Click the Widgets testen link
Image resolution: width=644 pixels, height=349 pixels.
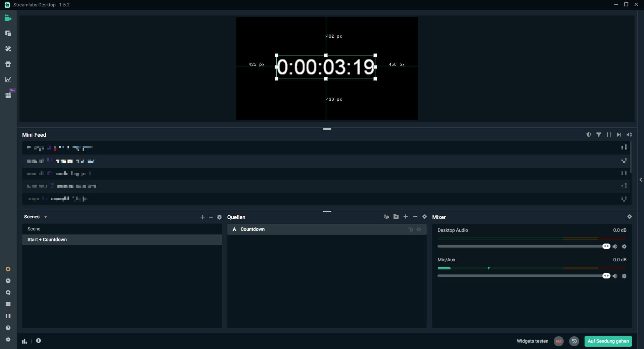(532, 341)
